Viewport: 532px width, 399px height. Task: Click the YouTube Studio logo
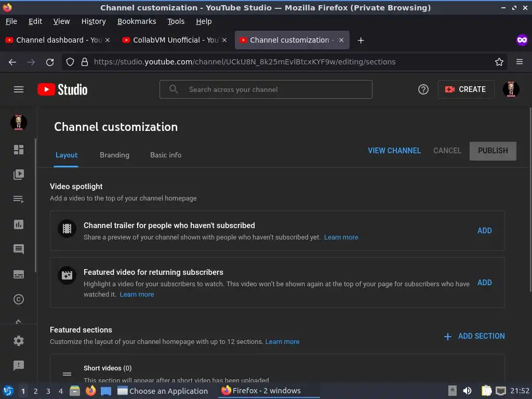click(x=62, y=89)
